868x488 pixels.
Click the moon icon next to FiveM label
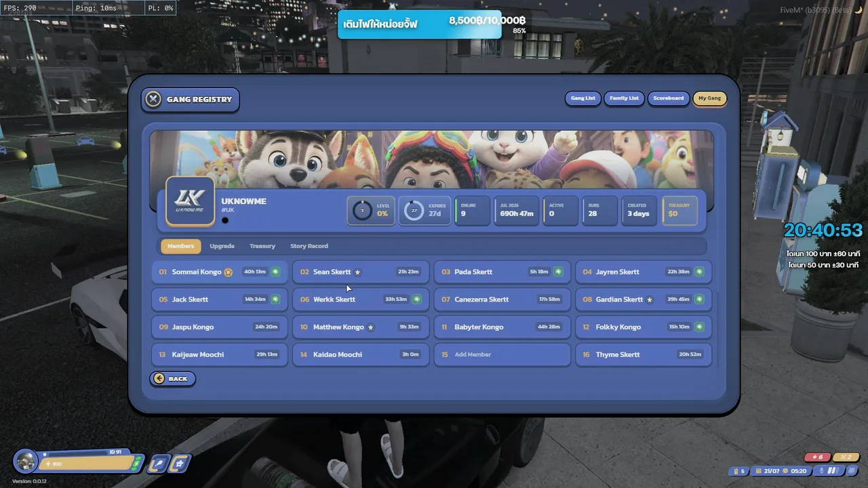coord(859,9)
